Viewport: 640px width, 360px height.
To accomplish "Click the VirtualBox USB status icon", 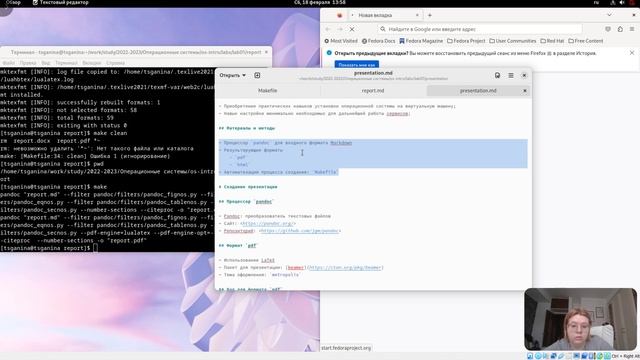I will pos(562,356).
